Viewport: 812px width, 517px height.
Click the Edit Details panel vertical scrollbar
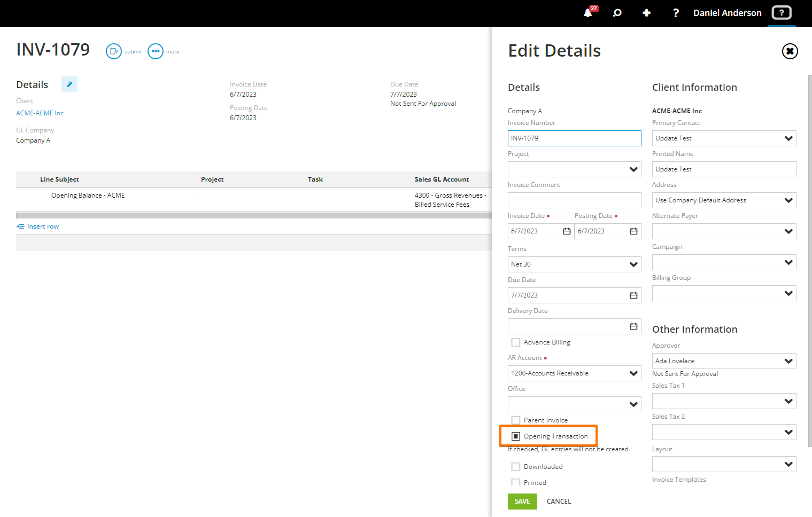(810, 261)
